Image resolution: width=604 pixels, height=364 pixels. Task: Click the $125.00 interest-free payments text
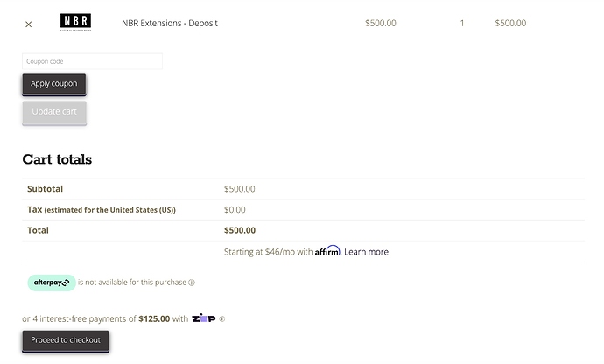click(154, 318)
